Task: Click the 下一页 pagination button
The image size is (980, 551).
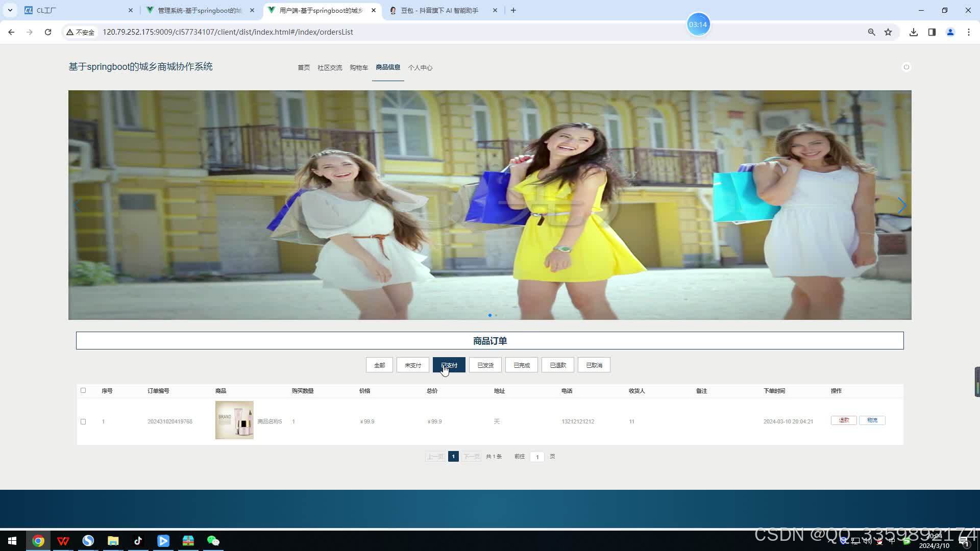Action: (471, 457)
